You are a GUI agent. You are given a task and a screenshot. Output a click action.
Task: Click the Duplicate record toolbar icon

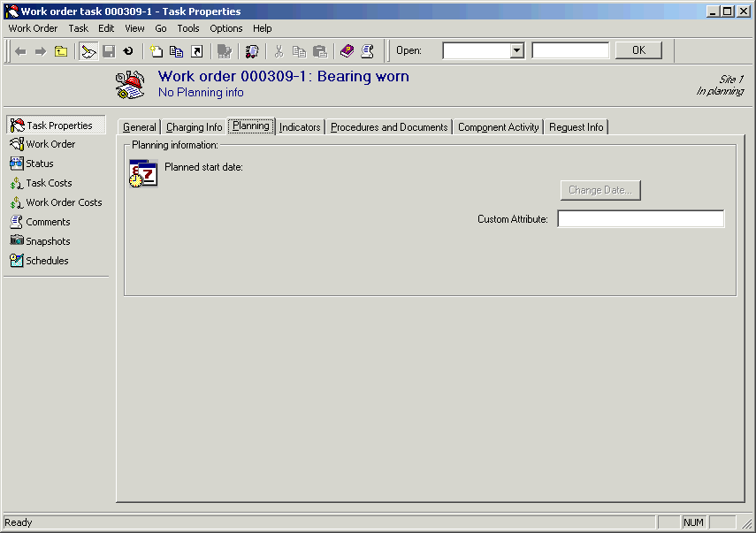point(177,51)
